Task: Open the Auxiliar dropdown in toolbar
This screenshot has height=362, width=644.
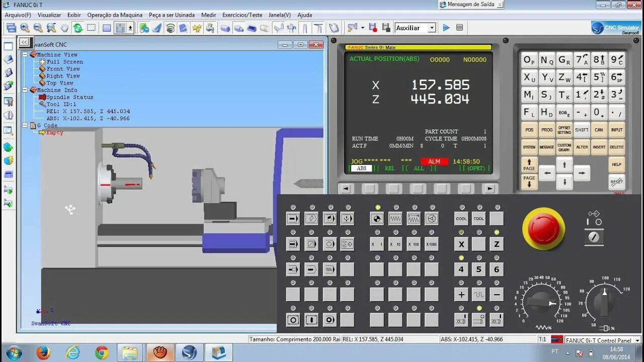Action: pyautogui.click(x=432, y=28)
